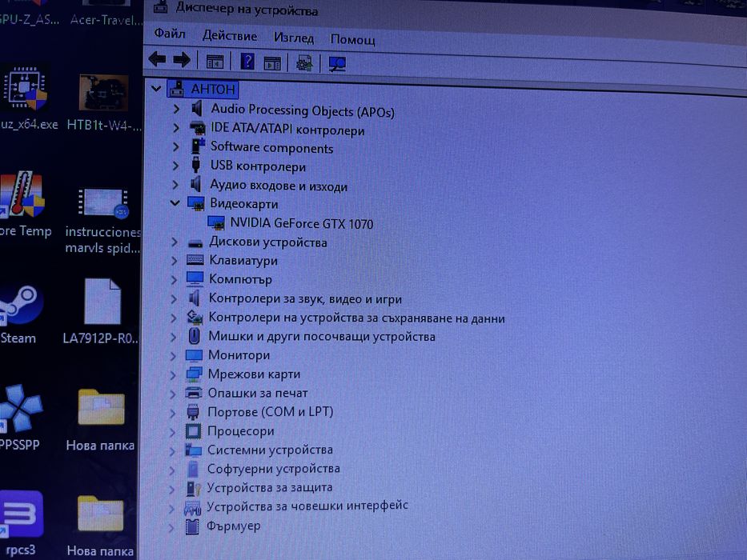The height and width of the screenshot is (560, 747).
Task: Collapse the Видеокарти chevron
Action: (x=175, y=203)
